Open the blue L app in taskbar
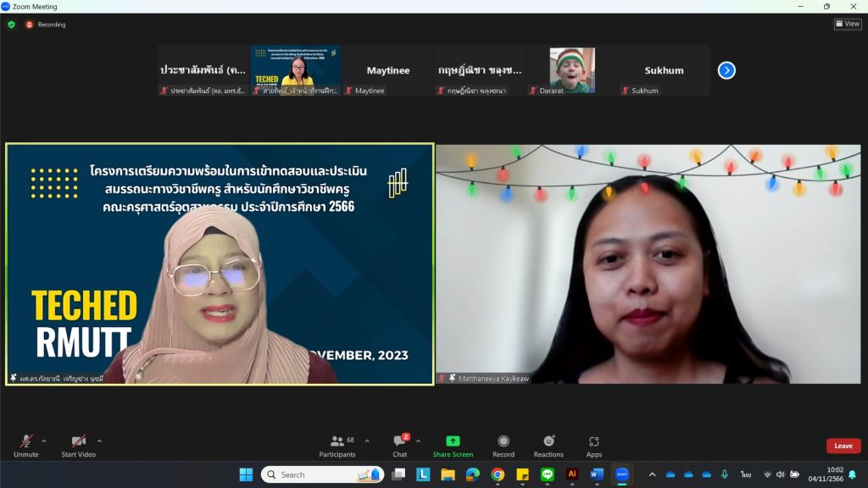Screen dimensions: 868x488 point(423,474)
